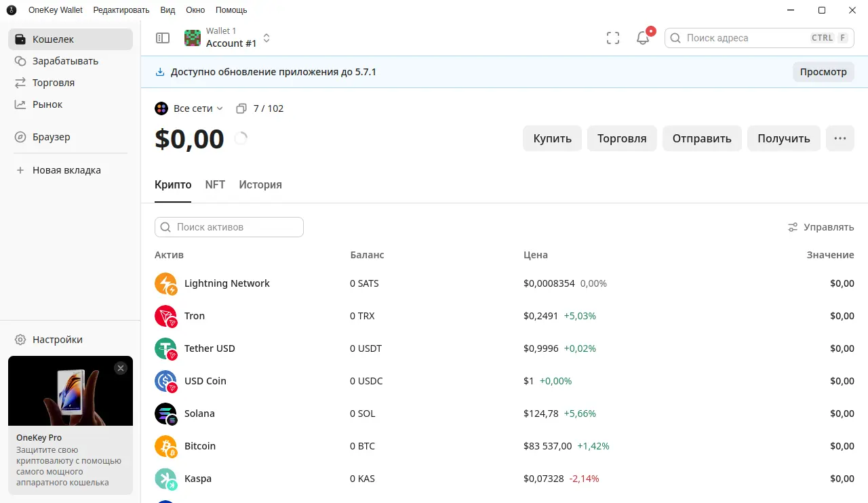Open Зарабатывать in the sidebar
Image resolution: width=868 pixels, height=503 pixels.
[71, 61]
